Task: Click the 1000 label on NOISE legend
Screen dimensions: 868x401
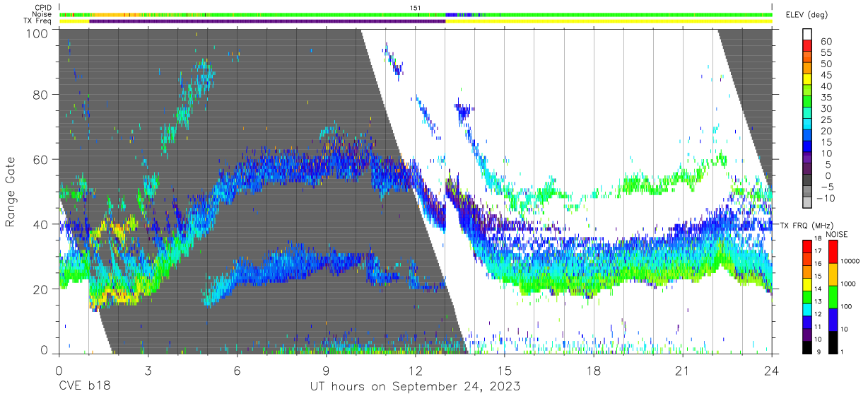Action: pos(849,284)
